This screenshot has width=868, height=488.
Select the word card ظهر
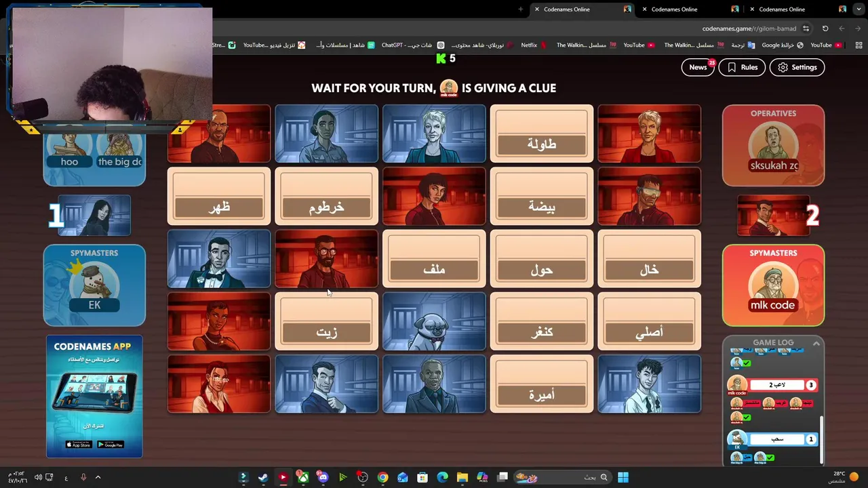(218, 197)
